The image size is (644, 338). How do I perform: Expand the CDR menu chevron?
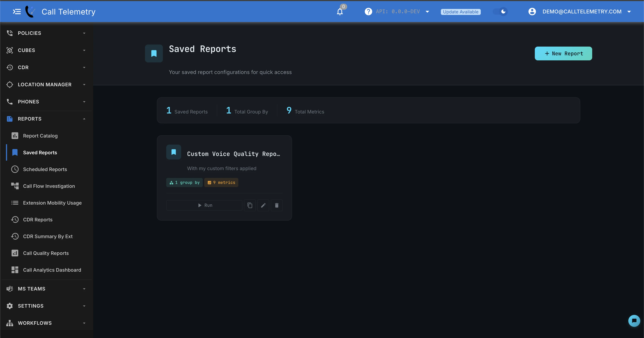(x=84, y=67)
